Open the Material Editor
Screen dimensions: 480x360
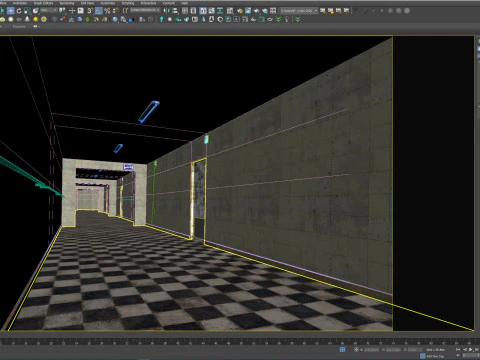[x=230, y=11]
